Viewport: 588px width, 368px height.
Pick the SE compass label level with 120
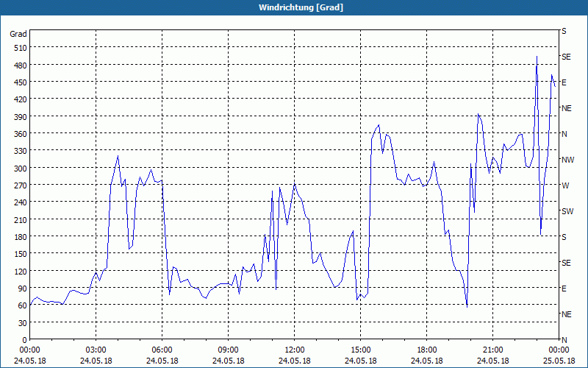(x=566, y=263)
